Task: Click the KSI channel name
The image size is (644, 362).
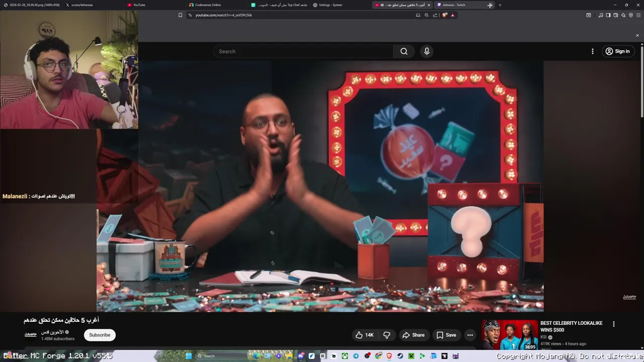Action: (543, 337)
